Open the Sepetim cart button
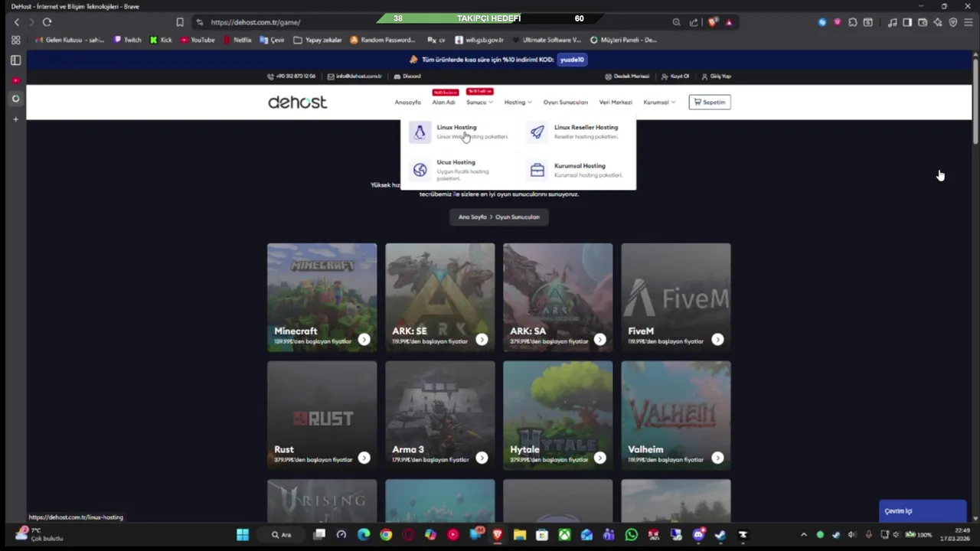980x551 pixels. tap(710, 102)
